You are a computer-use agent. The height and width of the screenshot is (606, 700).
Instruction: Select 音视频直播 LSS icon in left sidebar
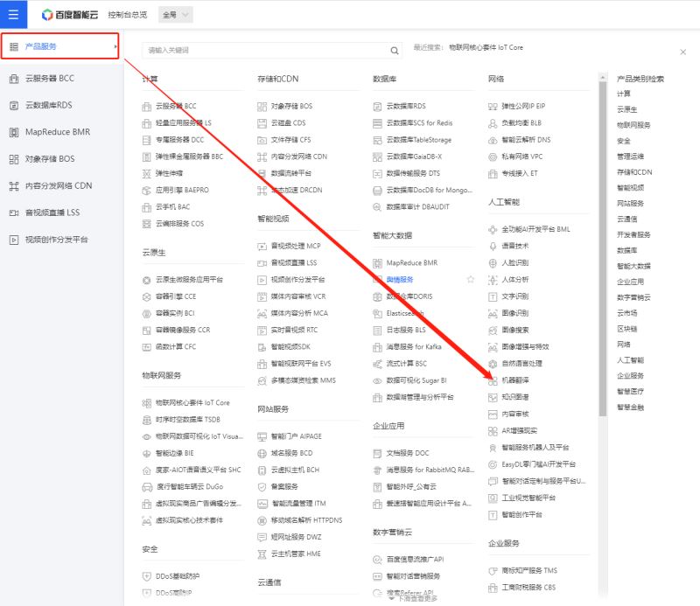click(14, 212)
